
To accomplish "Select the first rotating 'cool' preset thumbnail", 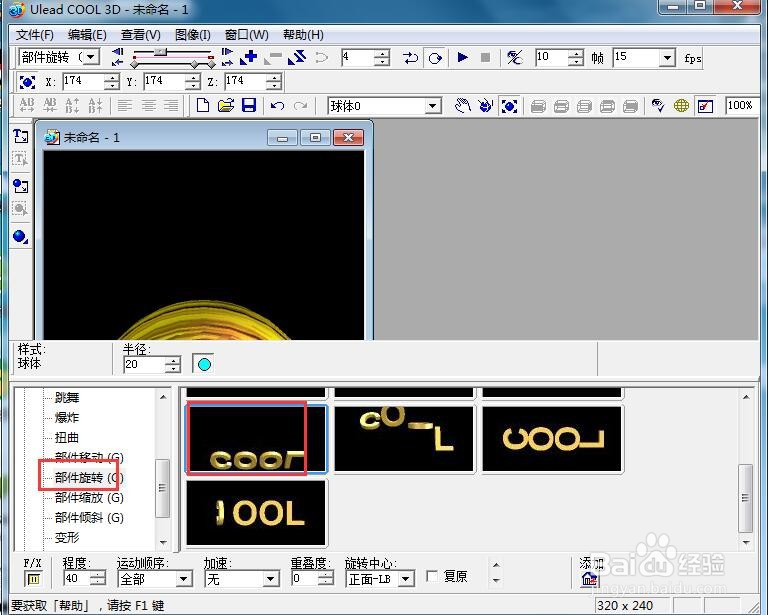I will click(x=256, y=439).
